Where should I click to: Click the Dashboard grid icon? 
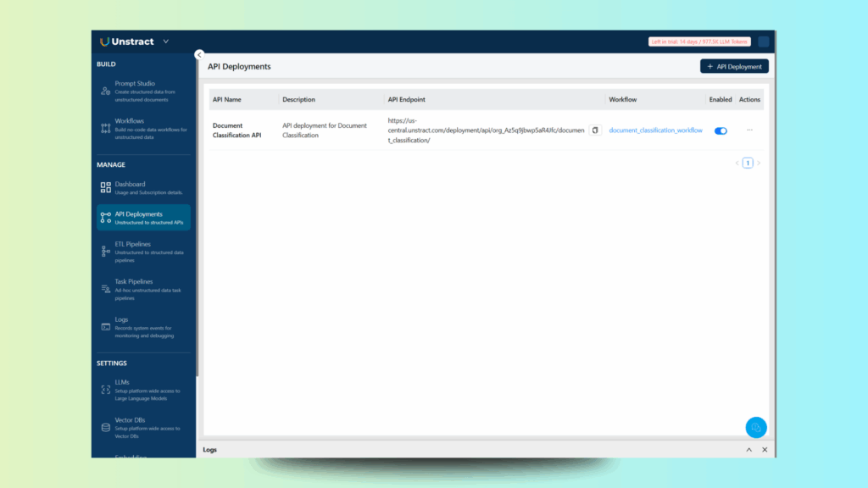pyautogui.click(x=106, y=188)
